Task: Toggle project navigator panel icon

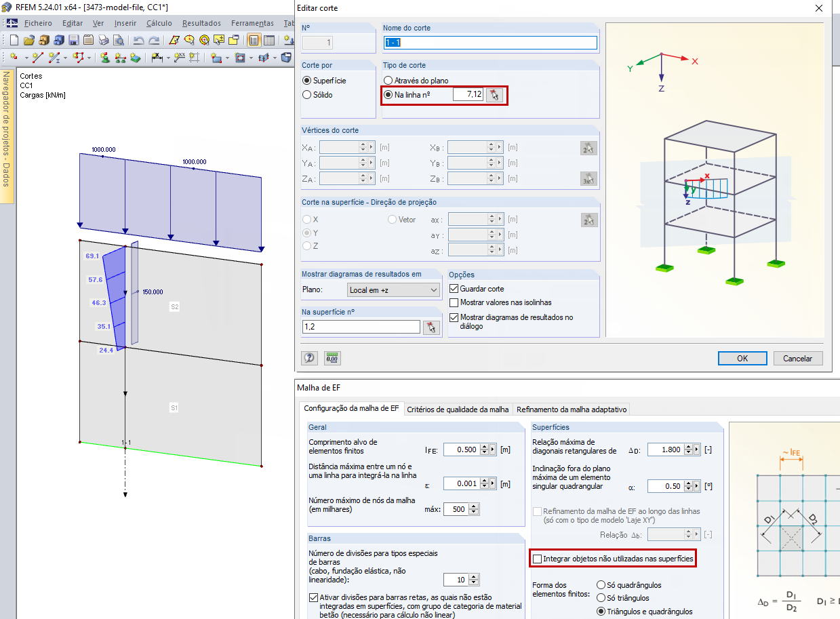Action: (x=254, y=40)
